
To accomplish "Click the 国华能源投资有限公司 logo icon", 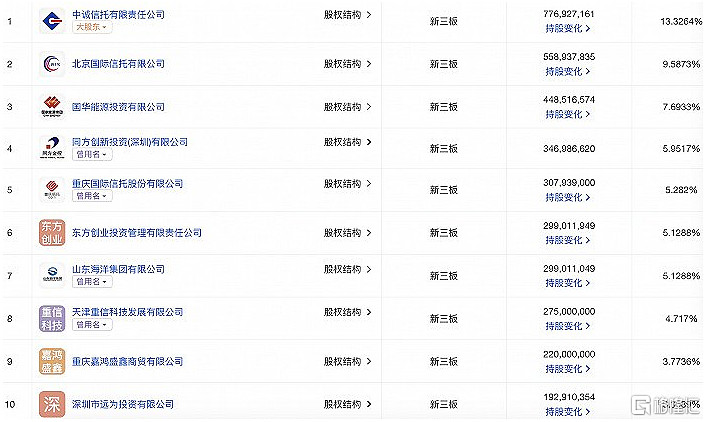I will (52, 107).
